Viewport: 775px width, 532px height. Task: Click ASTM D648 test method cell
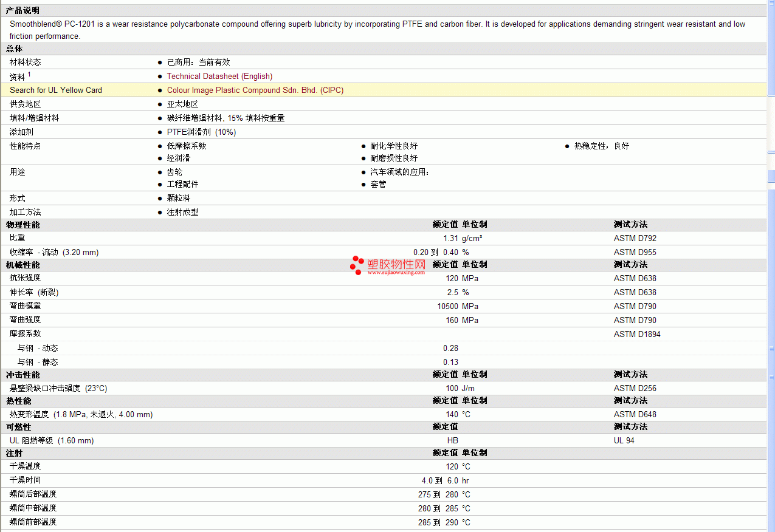635,414
